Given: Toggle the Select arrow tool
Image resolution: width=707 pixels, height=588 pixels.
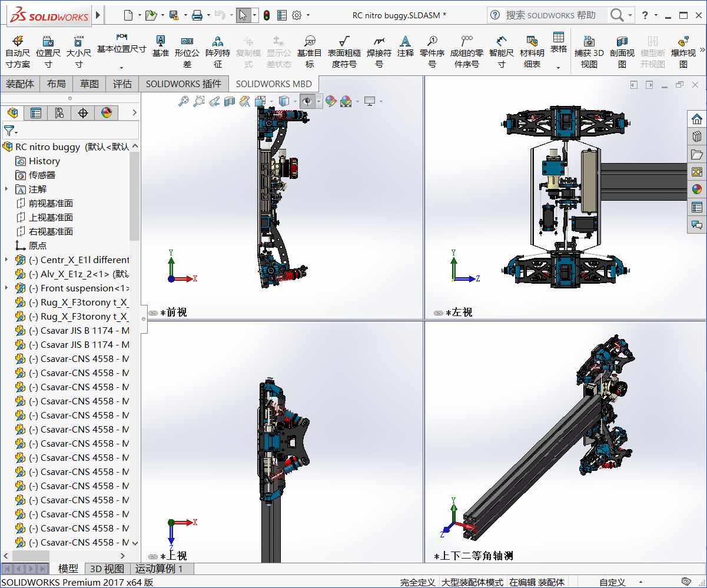Looking at the screenshot, I should coord(243,15).
